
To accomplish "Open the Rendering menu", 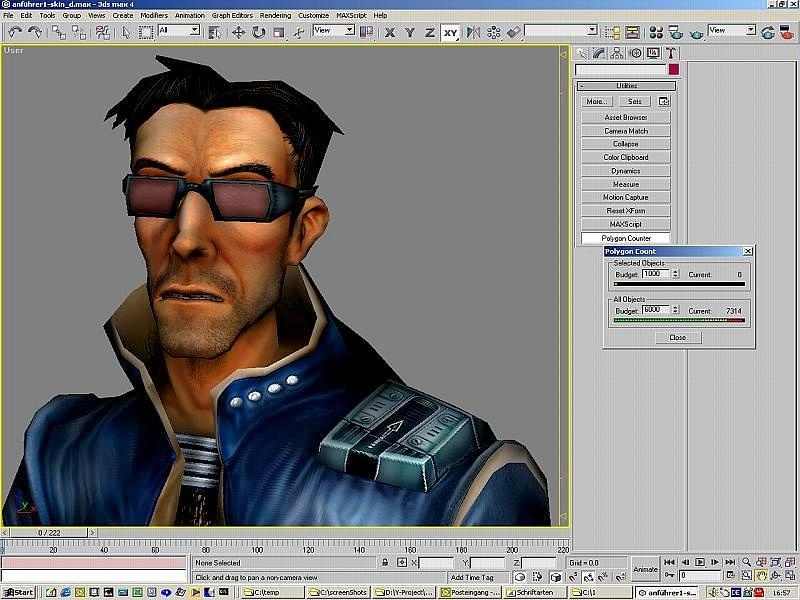I will coord(275,16).
